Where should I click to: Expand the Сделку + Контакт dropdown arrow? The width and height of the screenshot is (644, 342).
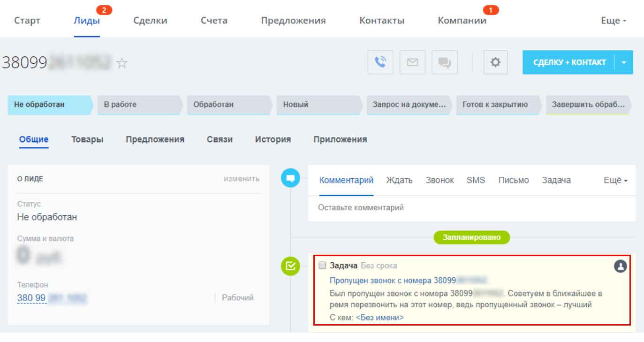[x=624, y=62]
